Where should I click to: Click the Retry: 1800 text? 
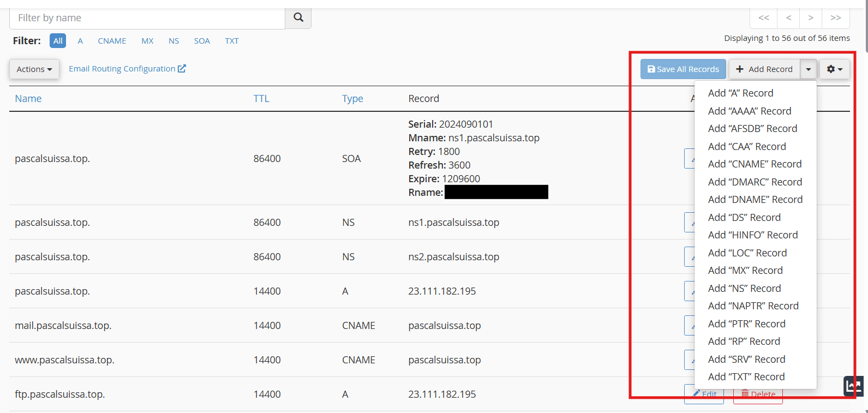pos(434,152)
